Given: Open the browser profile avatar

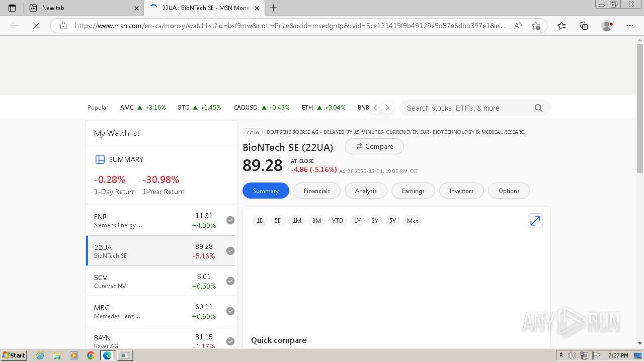Looking at the screenshot, I should [607, 26].
